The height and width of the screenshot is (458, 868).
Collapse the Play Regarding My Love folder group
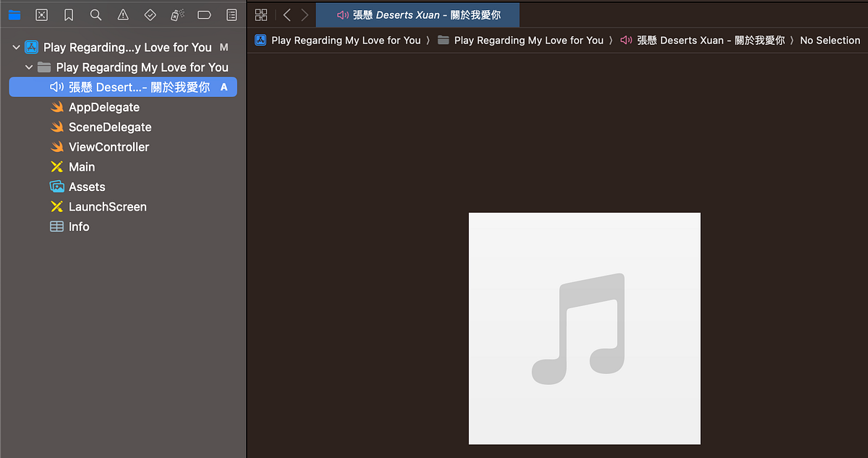tap(29, 67)
